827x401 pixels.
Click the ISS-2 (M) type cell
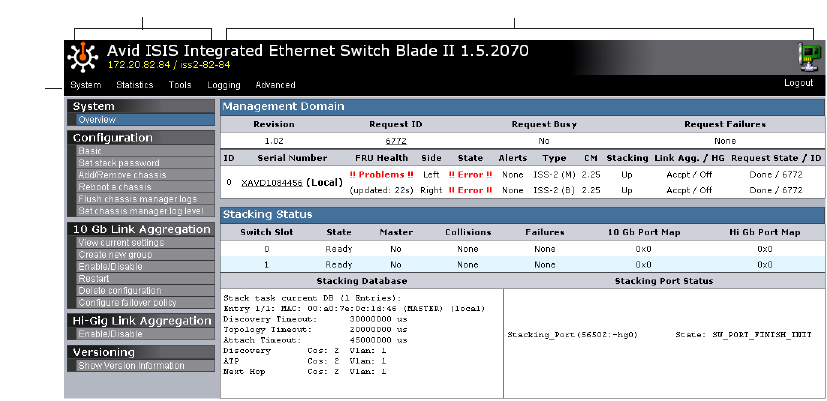point(554,175)
